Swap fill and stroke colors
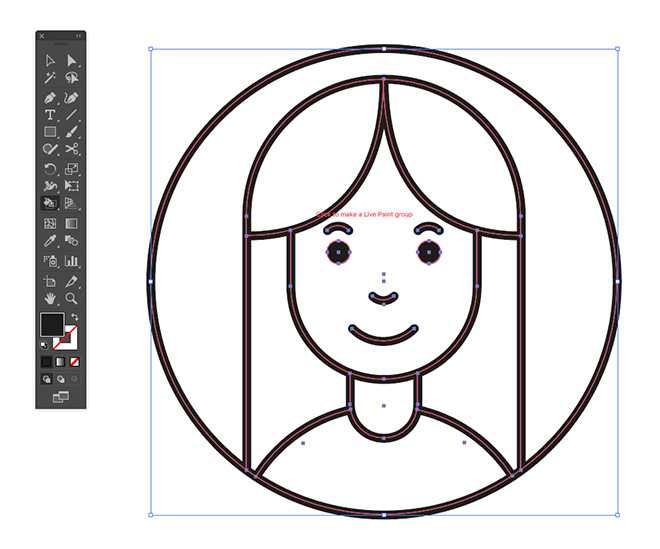The width and height of the screenshot is (660, 549). pyautogui.click(x=75, y=317)
